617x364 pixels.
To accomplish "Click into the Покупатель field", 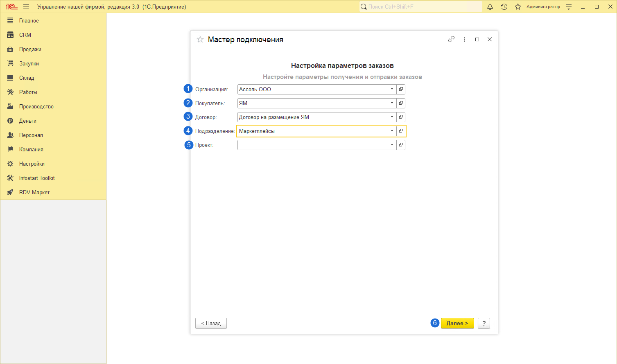I will pos(312,103).
